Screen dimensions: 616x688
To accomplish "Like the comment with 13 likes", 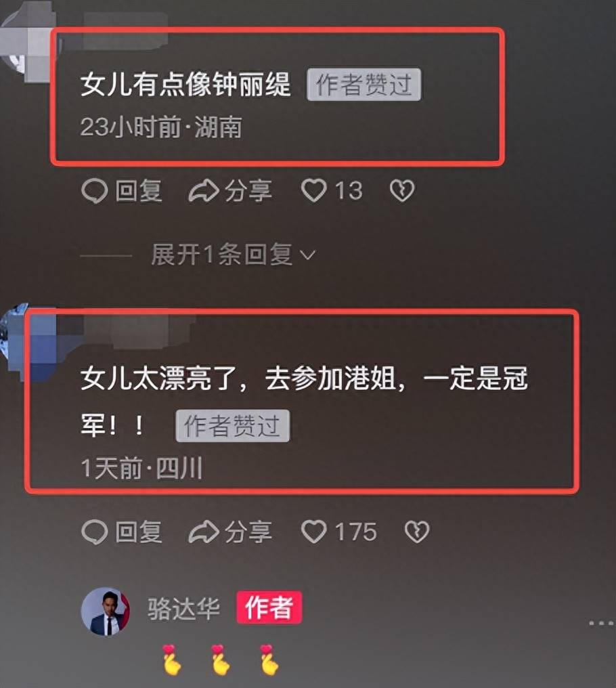I will (x=313, y=191).
